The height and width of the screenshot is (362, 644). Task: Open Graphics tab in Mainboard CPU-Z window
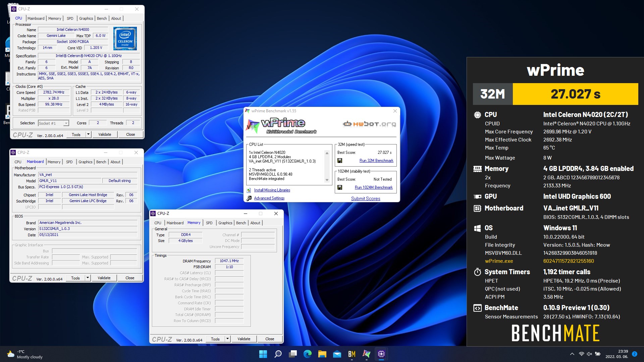pos(86,162)
